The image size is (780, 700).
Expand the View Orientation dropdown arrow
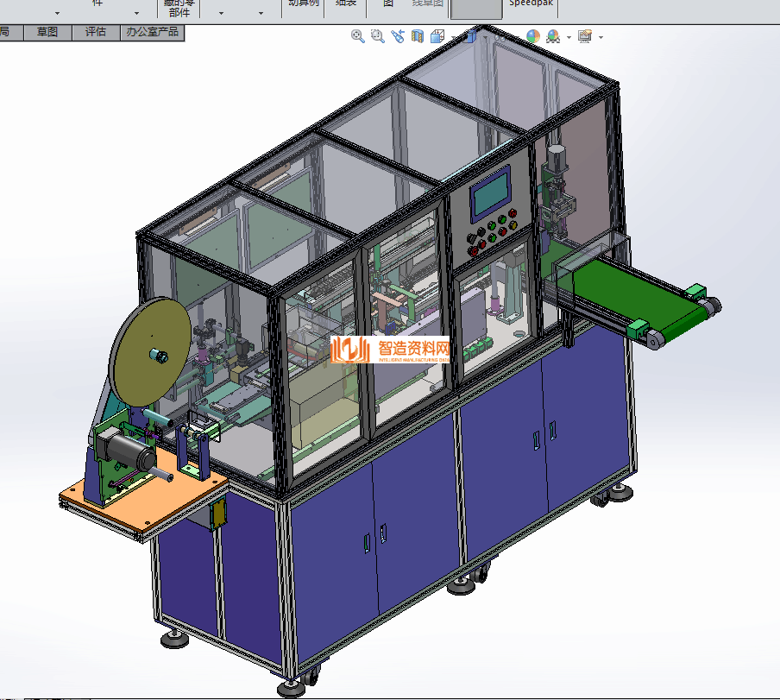(452, 38)
